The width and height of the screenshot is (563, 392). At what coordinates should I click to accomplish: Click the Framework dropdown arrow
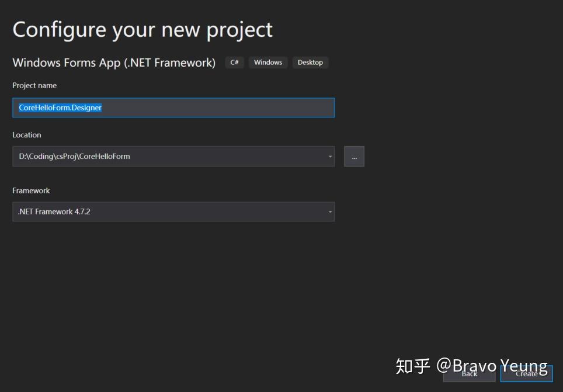pyautogui.click(x=330, y=211)
